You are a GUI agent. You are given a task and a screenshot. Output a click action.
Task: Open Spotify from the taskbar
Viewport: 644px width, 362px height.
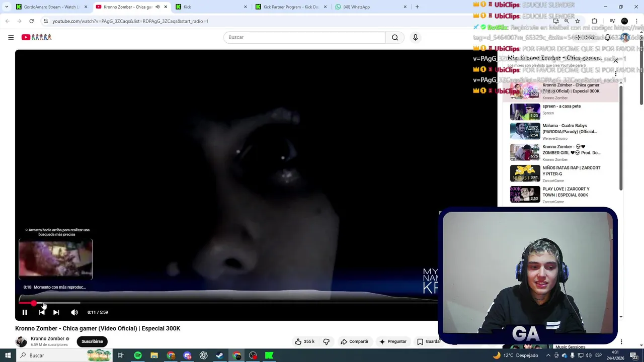(x=137, y=355)
